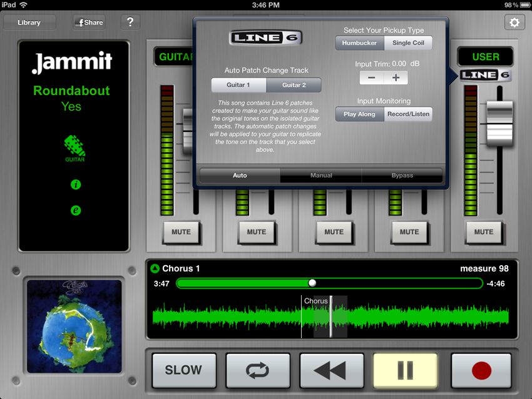Screen dimensions: 532x399
Task: Click the GUITAR channel volume fader
Action: (x=188, y=131)
